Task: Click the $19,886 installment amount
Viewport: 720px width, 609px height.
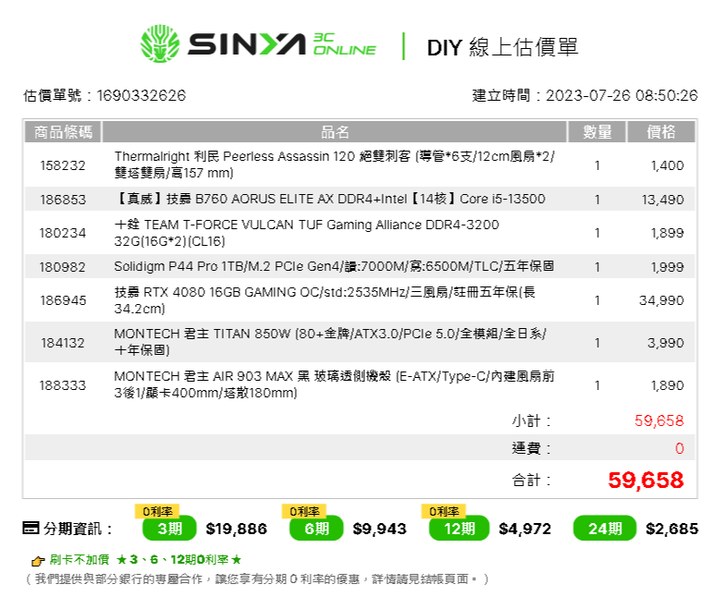Action: pyautogui.click(x=236, y=529)
